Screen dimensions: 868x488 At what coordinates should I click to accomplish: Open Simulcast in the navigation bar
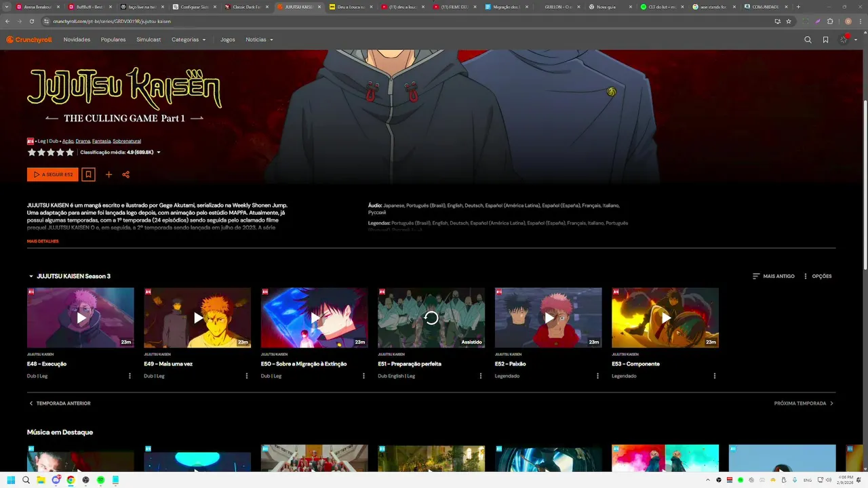(149, 39)
